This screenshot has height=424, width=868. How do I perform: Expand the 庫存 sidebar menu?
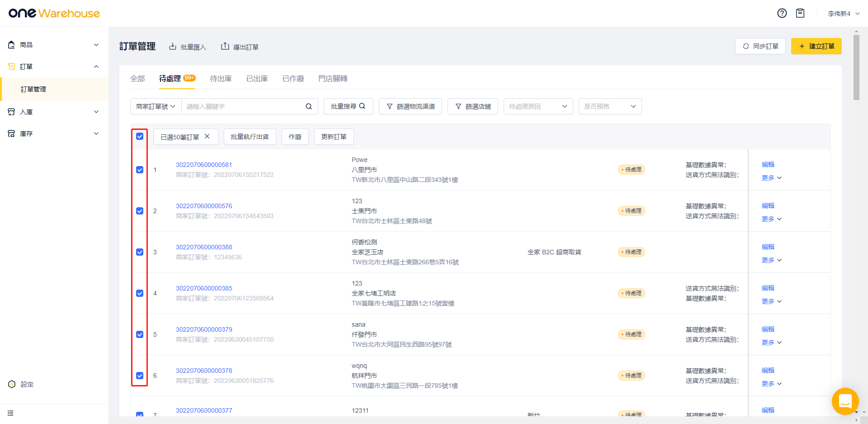tap(96, 133)
